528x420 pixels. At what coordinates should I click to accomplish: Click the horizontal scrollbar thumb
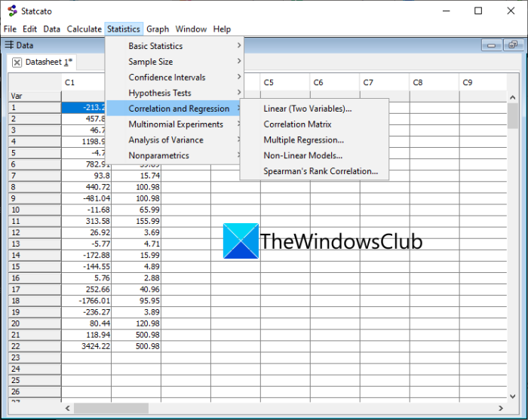click(111, 408)
